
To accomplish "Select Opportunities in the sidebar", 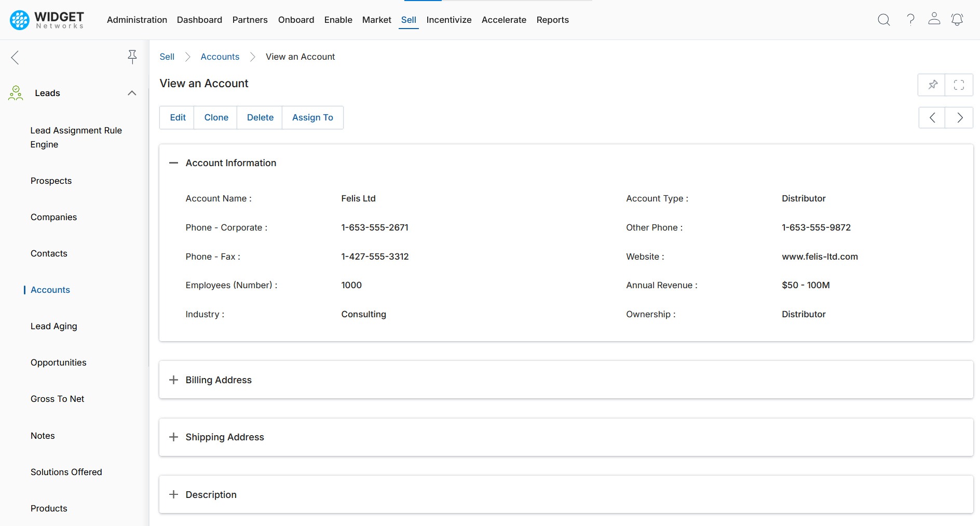I will (x=58, y=362).
